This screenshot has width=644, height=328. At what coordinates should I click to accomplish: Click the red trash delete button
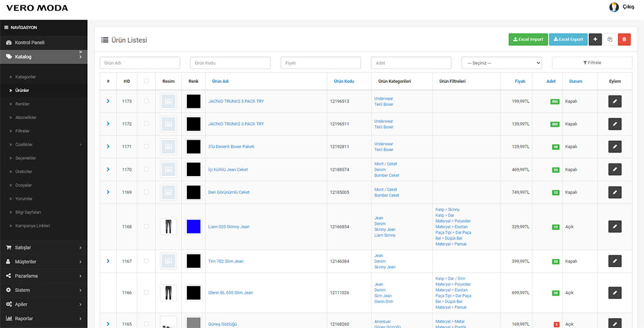coord(624,39)
